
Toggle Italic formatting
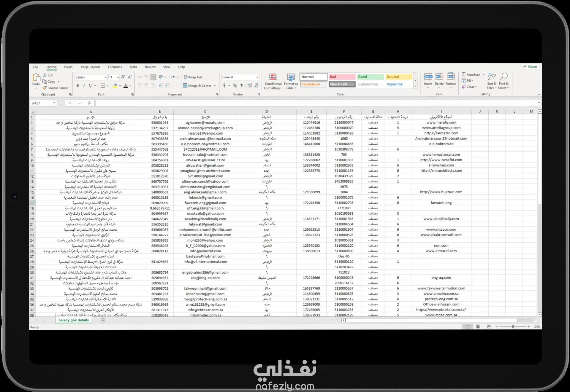(84, 86)
